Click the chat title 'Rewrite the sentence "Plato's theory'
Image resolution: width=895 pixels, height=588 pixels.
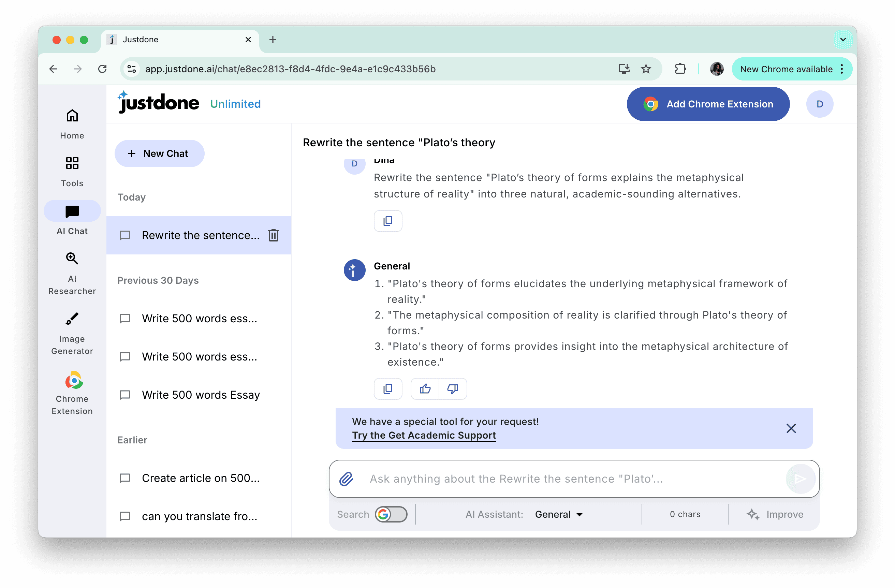pos(399,143)
